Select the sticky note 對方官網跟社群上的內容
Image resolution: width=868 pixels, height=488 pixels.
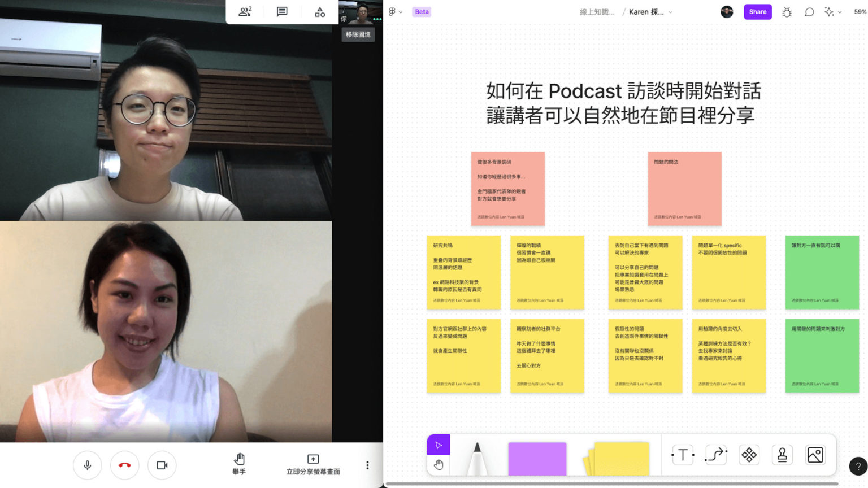pyautogui.click(x=463, y=356)
